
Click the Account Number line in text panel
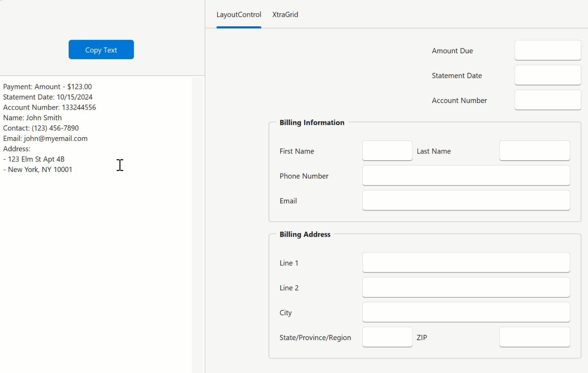(49, 107)
